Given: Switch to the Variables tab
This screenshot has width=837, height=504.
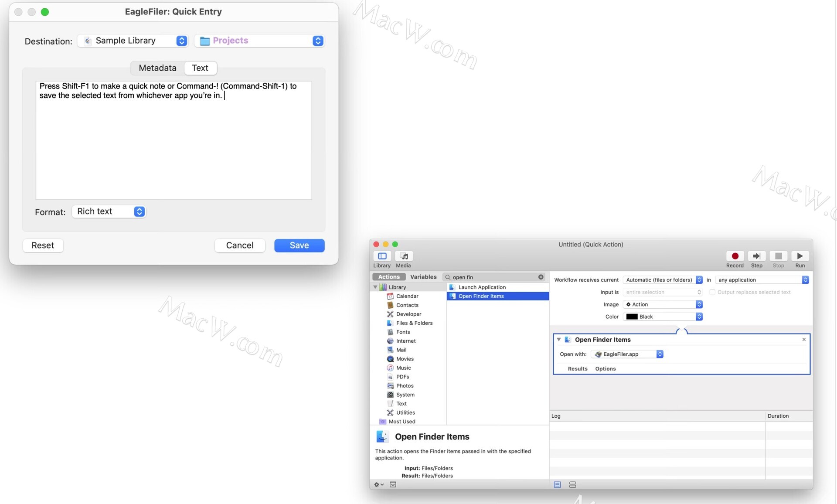Looking at the screenshot, I should (x=423, y=277).
